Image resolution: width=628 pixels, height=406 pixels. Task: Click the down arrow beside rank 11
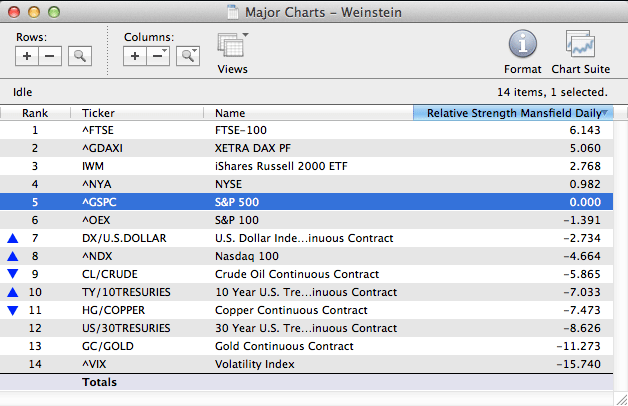pos(13,310)
